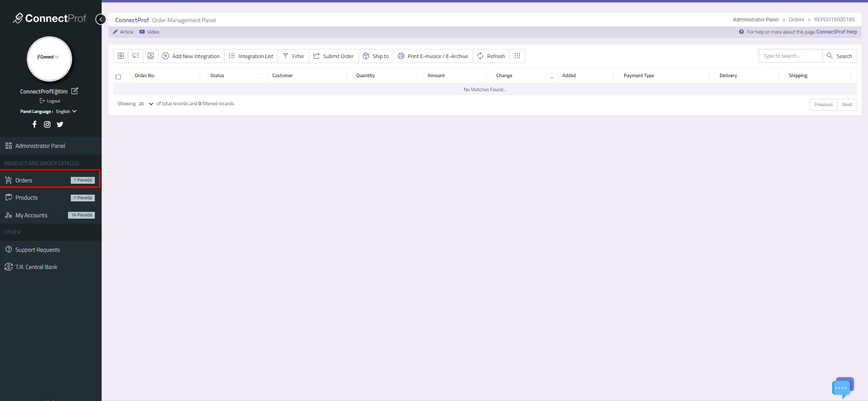Collapse the sidebar with the arrow button

(x=101, y=20)
